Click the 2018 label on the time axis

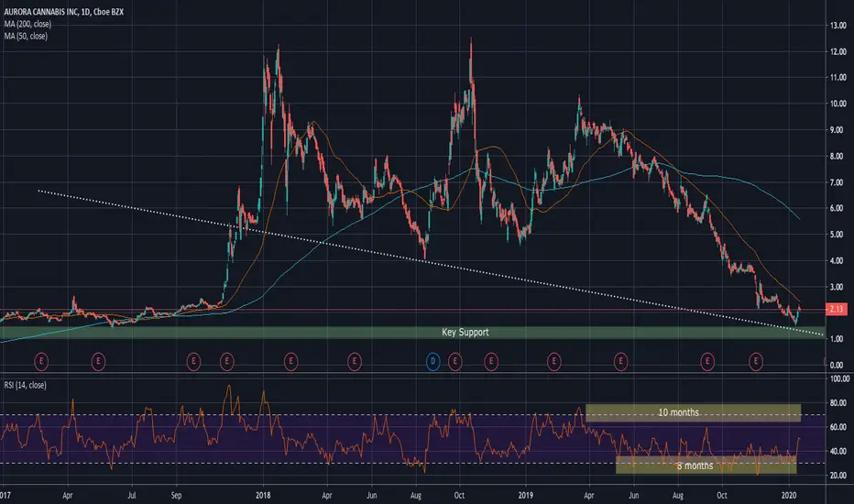264,495
